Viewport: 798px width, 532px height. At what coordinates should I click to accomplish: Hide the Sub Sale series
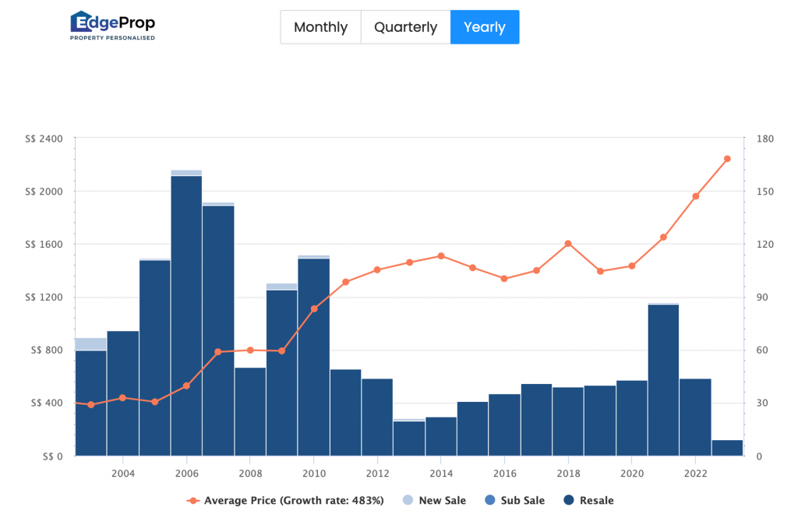(521, 501)
